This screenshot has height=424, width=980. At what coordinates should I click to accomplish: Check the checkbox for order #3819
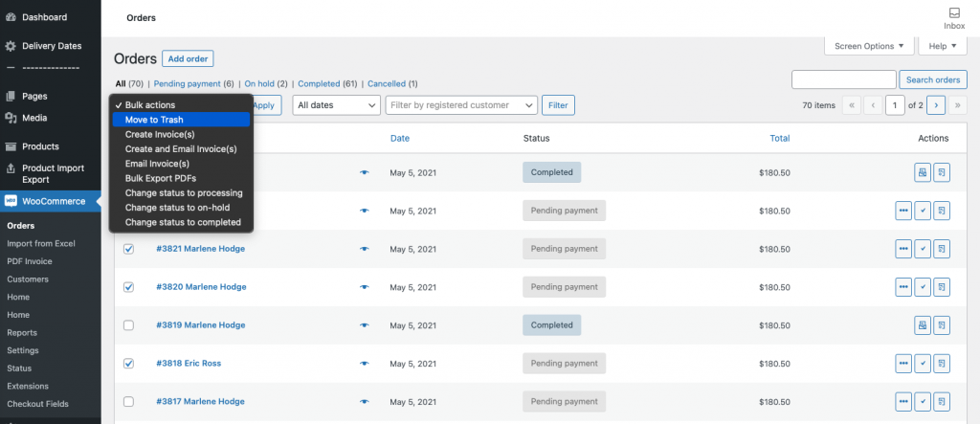coord(129,325)
